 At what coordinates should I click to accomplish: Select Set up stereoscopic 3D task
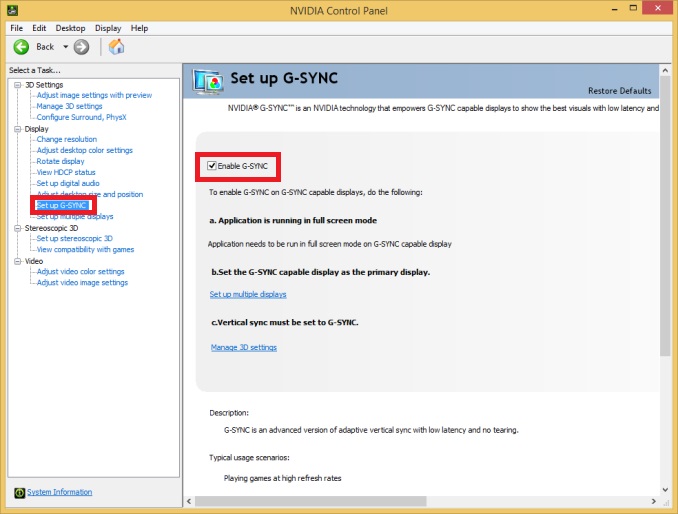click(x=74, y=239)
